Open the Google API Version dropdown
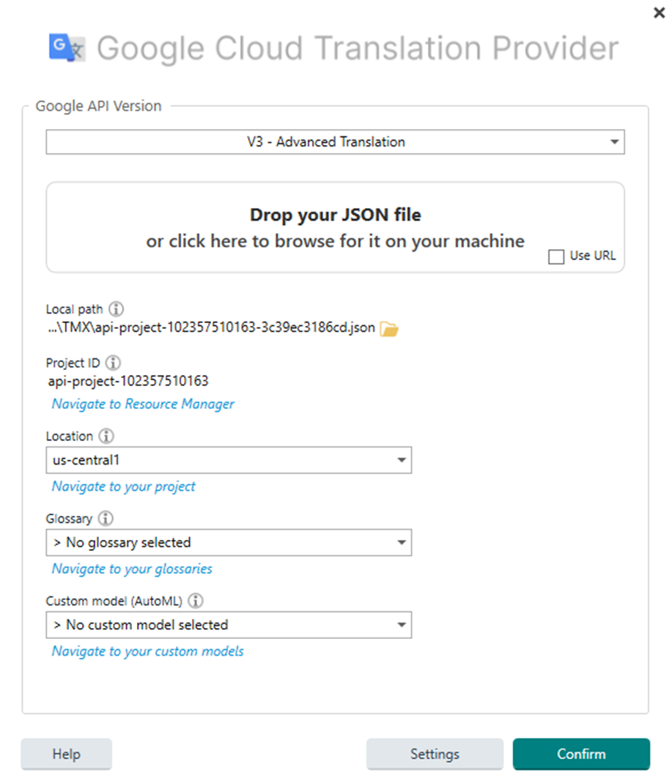Viewport: 672px width, 784px height. pos(614,141)
